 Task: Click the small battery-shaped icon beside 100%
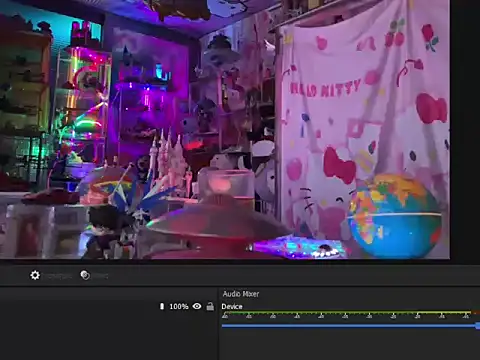(162, 306)
